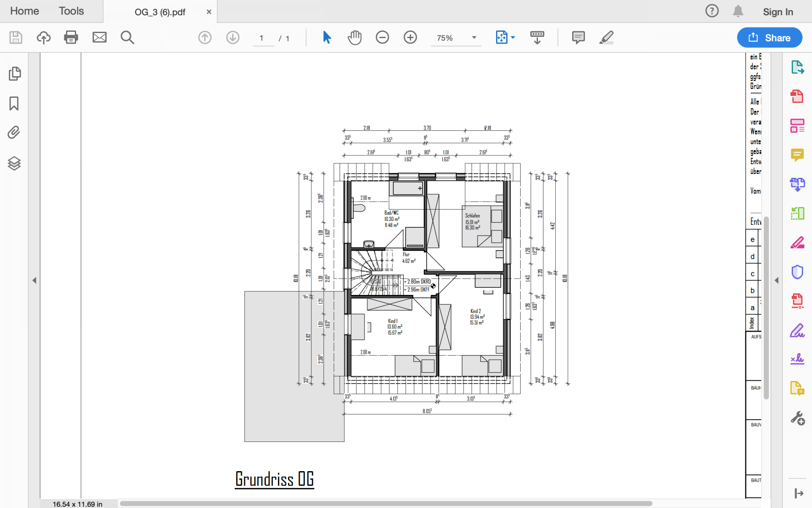
Task: Click the page size 16.54 x 11.69 in
Action: pyautogui.click(x=77, y=504)
